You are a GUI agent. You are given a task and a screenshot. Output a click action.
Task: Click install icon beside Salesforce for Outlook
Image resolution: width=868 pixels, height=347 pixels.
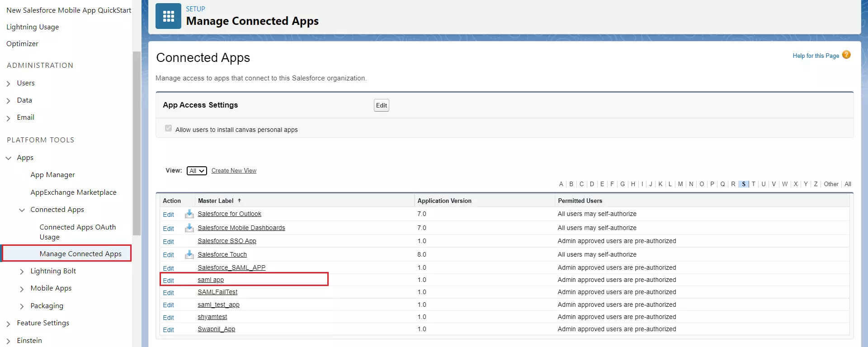189,214
